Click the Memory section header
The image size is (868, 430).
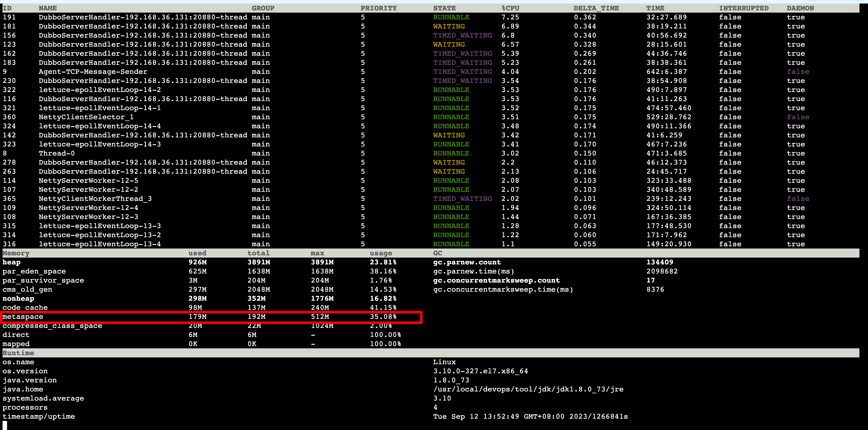click(x=16, y=253)
